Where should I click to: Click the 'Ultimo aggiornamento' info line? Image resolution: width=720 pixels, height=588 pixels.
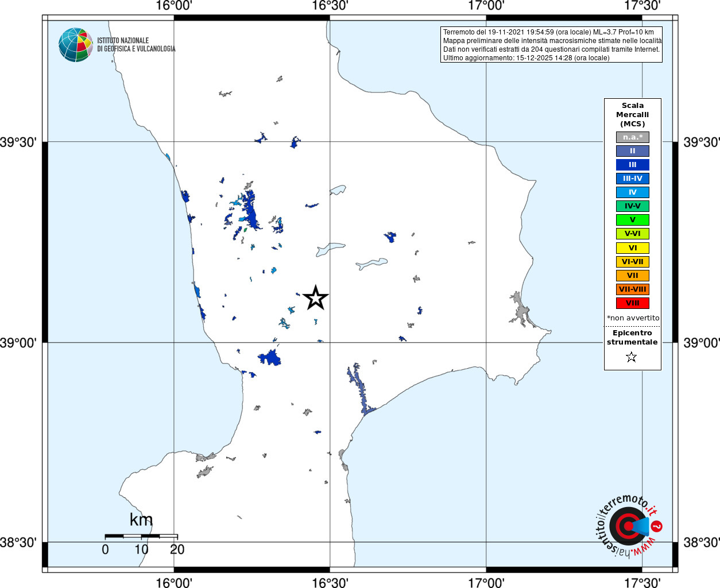pos(526,58)
